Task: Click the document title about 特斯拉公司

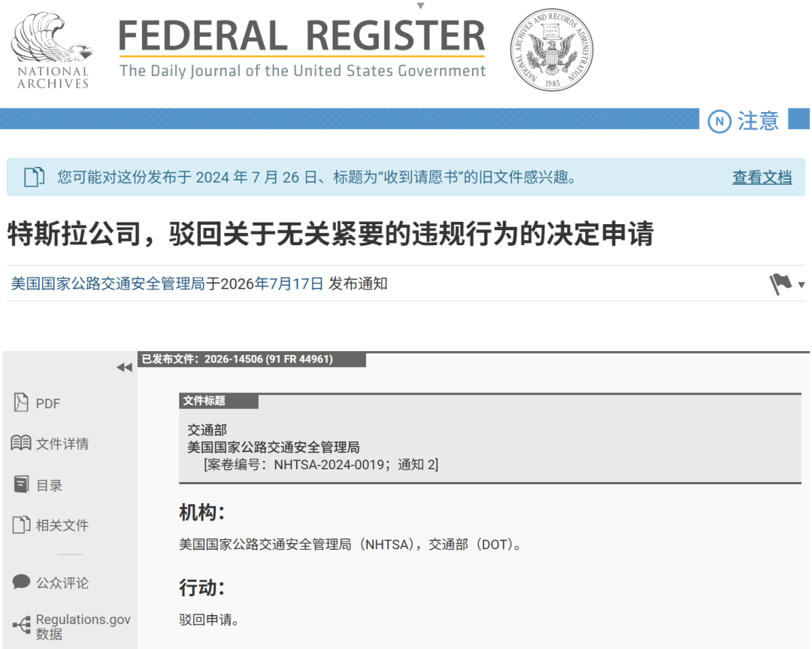Action: tap(330, 234)
